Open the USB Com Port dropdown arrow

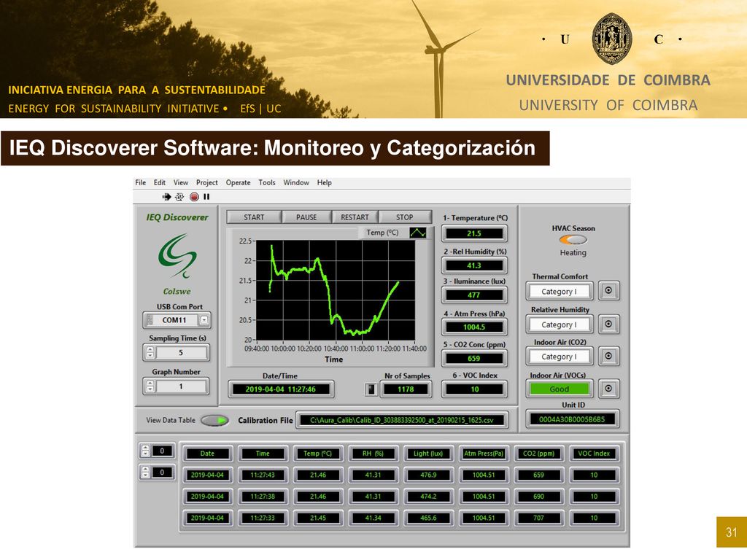204,320
